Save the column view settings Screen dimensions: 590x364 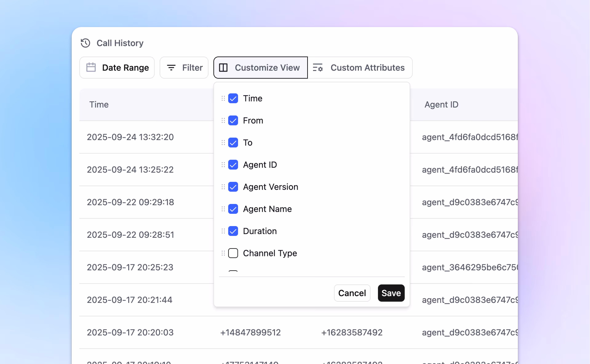(x=391, y=293)
